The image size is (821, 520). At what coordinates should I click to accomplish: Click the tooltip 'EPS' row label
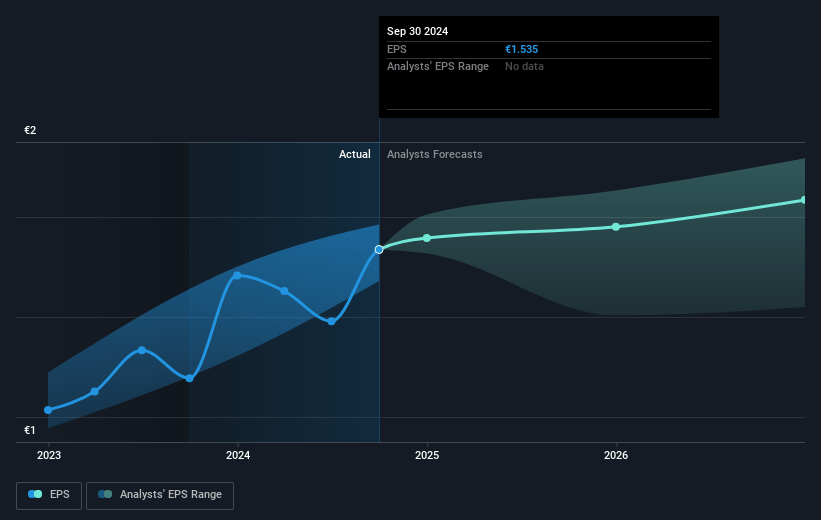(x=396, y=49)
